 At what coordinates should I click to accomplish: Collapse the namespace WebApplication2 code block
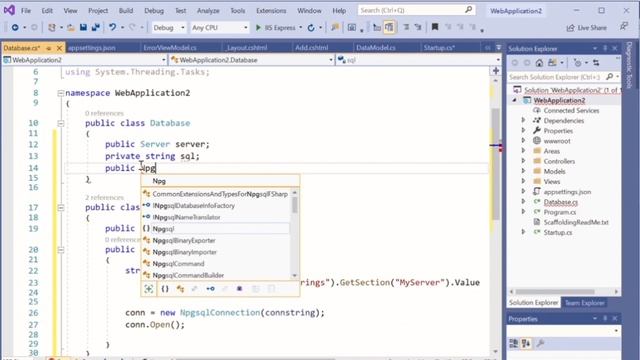coord(60,93)
